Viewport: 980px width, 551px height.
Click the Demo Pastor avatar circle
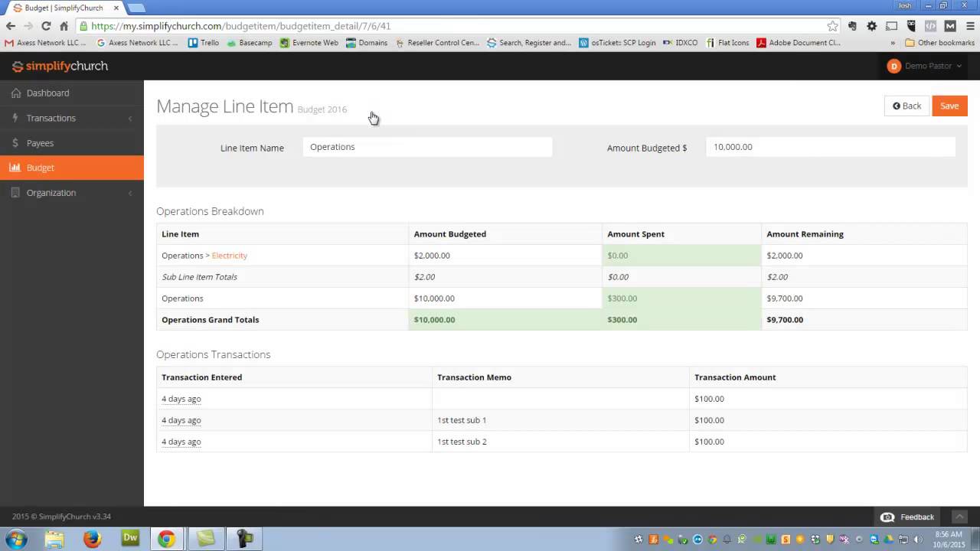pos(893,66)
